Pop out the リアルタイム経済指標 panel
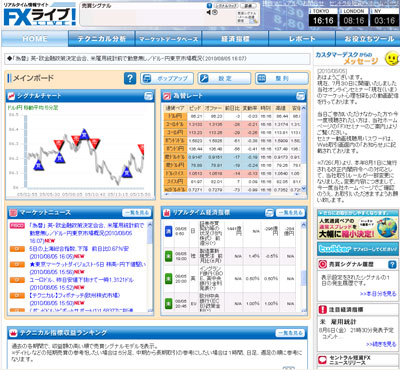 coord(270,213)
